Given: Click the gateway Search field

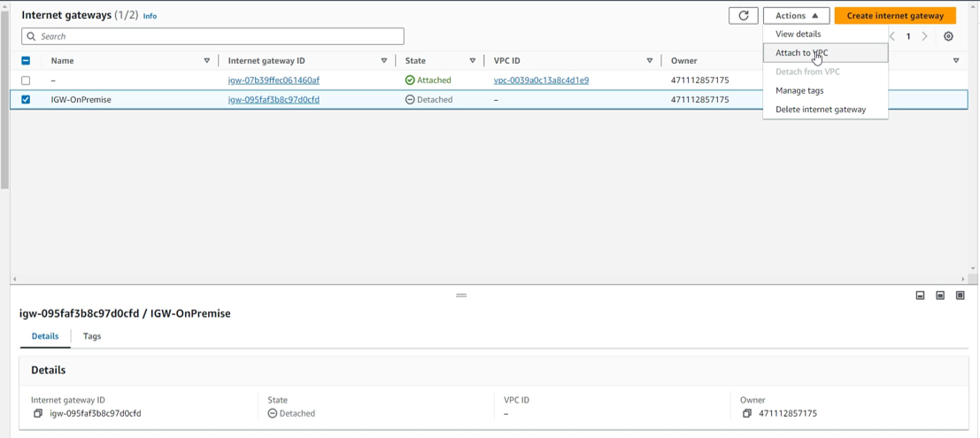Looking at the screenshot, I should [212, 36].
